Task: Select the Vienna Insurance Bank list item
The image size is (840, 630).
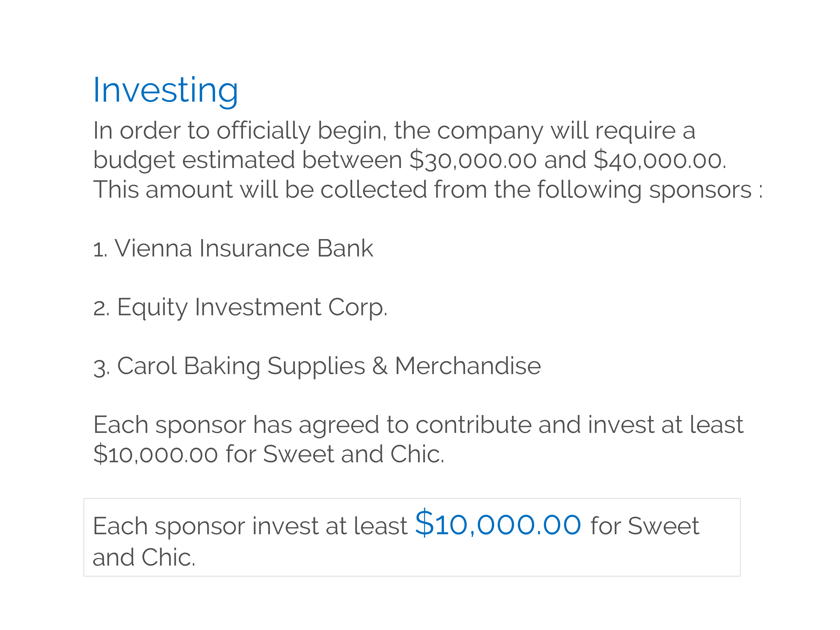Action: click(x=233, y=248)
